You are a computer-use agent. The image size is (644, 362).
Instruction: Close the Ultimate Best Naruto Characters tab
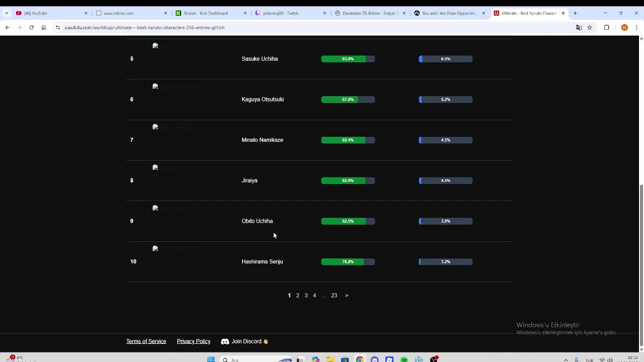563,13
